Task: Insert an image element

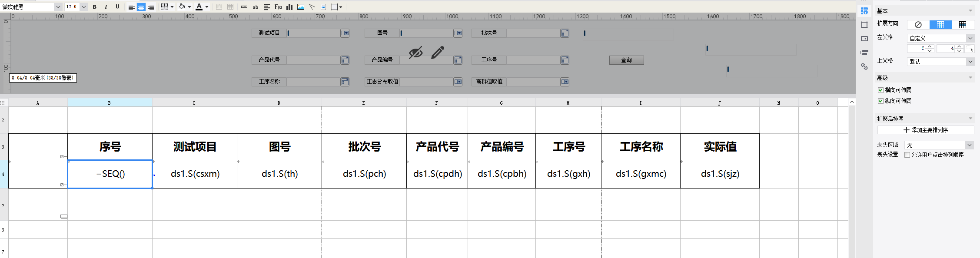Action: click(301, 7)
